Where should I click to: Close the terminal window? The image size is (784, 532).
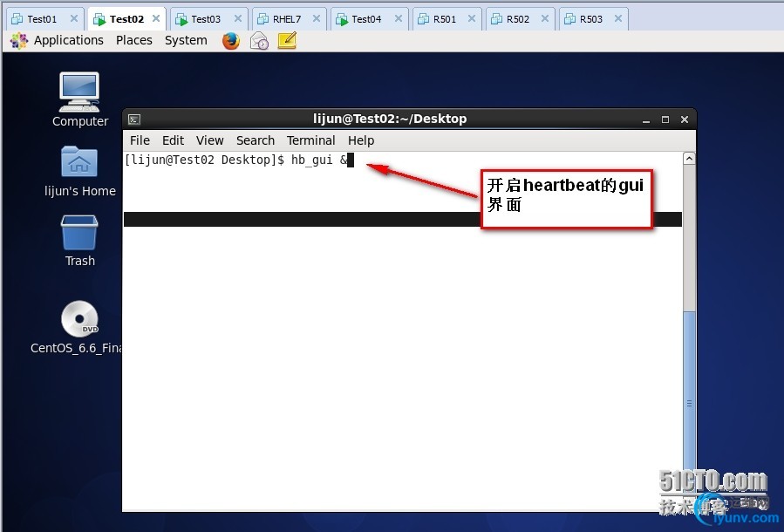(685, 119)
